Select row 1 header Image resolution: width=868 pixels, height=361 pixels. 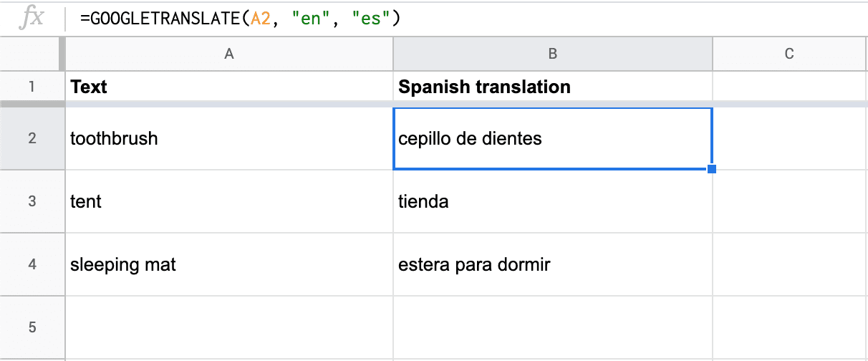point(32,87)
